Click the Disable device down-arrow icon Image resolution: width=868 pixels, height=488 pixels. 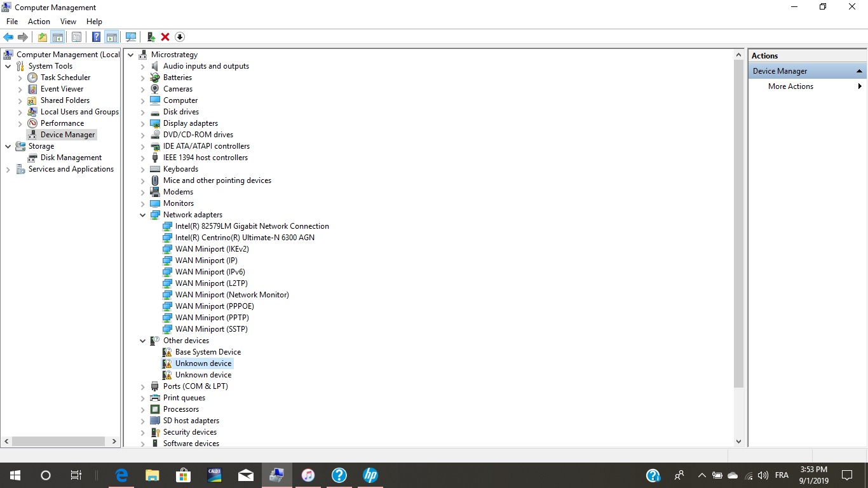[x=180, y=36]
